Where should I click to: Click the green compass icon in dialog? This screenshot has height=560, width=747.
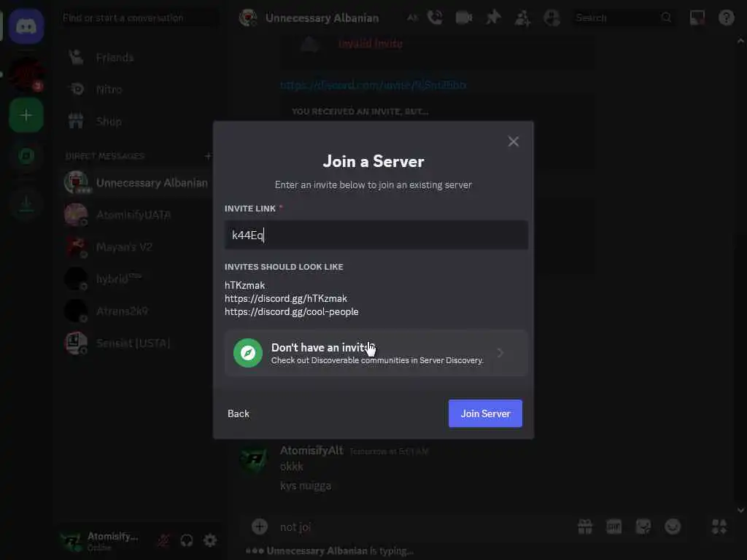click(x=248, y=353)
